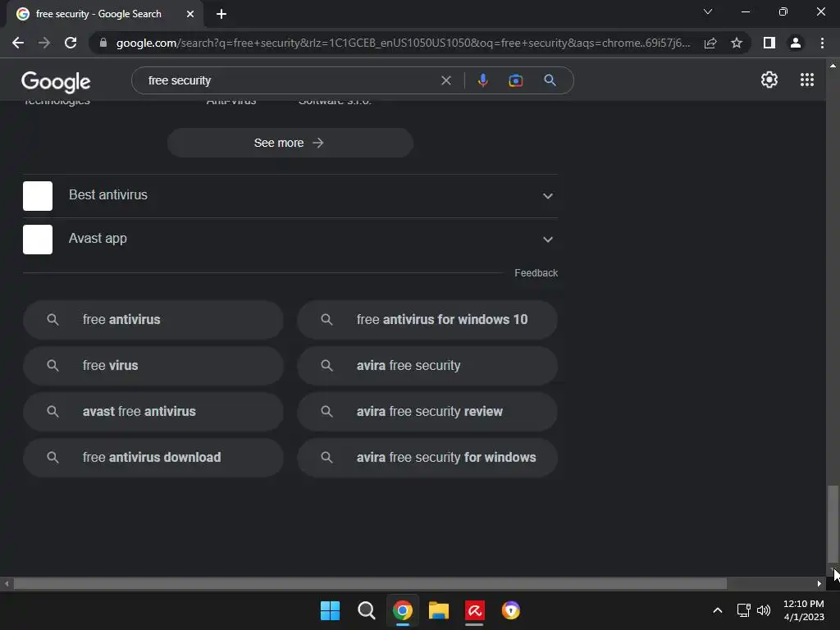Clear the search box with the X

pos(445,80)
